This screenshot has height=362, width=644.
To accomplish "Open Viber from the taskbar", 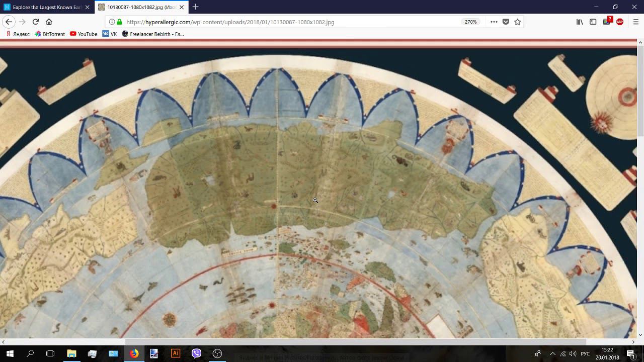I will [x=196, y=353].
